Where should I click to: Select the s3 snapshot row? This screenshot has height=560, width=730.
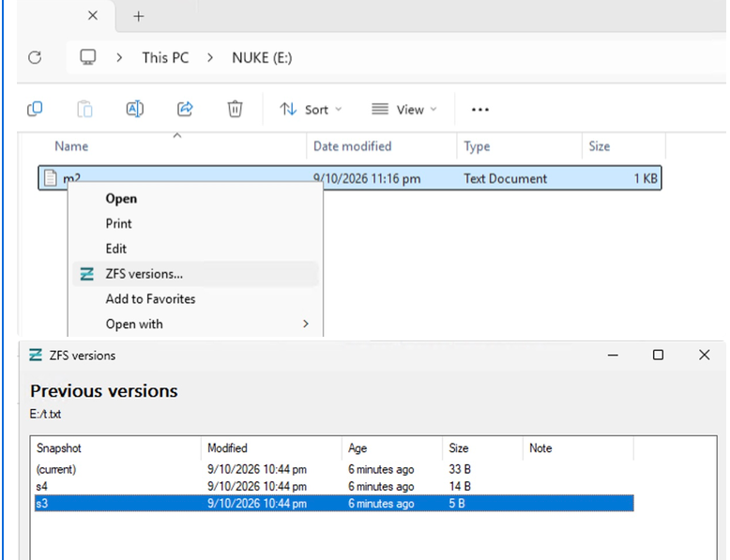[x=334, y=503]
